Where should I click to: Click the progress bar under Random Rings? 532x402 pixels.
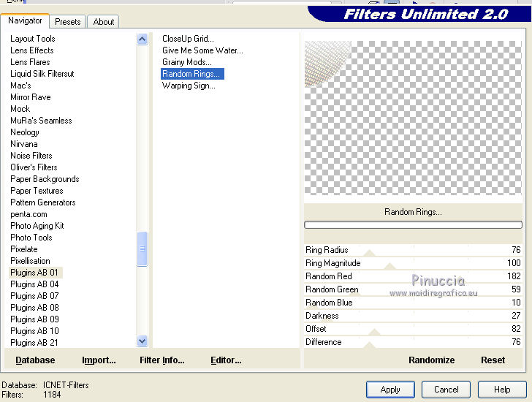point(413,224)
